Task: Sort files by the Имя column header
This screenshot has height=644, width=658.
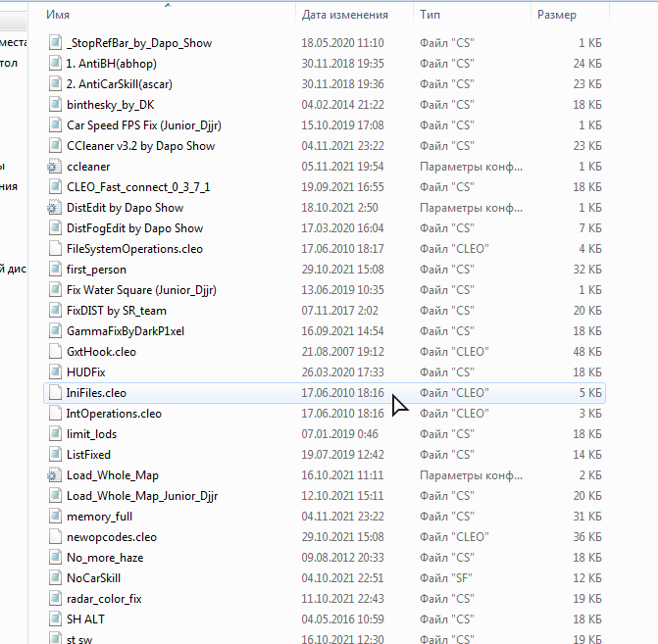Action: [61, 15]
